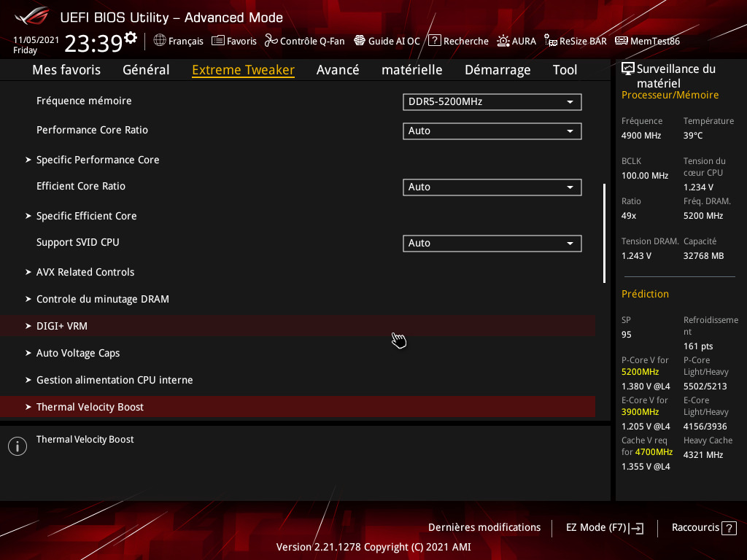747x560 pixels.
Task: Open Fréquence mémoire DDR5-5200MHz dropdown
Action: tap(492, 102)
